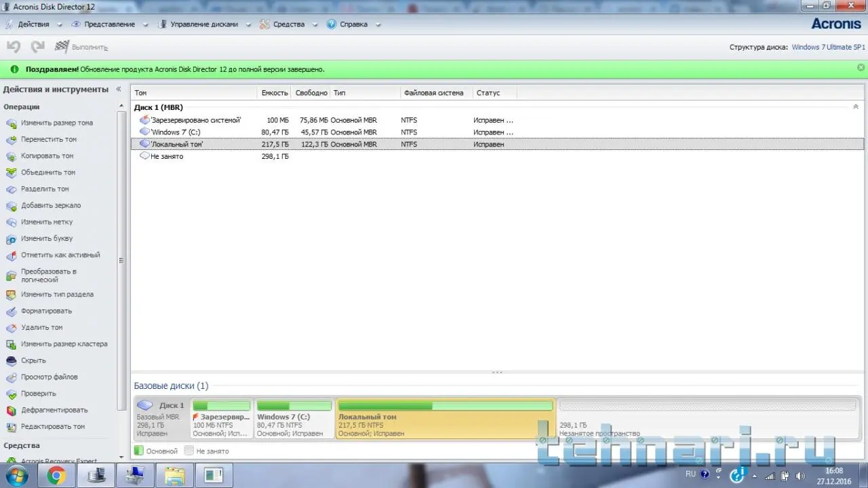Click the checkered flag Выполнить icon
Viewport: 868px width, 488px height.
[x=62, y=47]
